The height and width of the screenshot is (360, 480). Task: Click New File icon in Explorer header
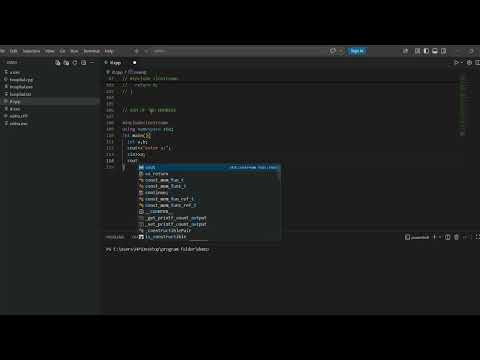coord(58,63)
